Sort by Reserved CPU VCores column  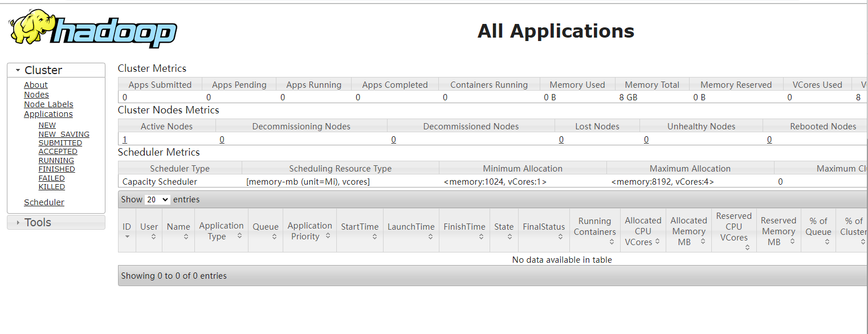click(733, 230)
